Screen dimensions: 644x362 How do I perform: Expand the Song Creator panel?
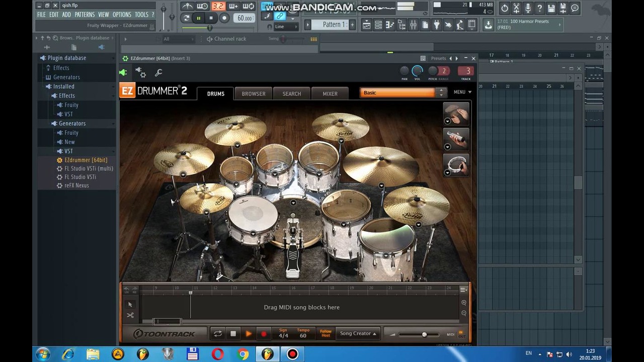(x=358, y=333)
